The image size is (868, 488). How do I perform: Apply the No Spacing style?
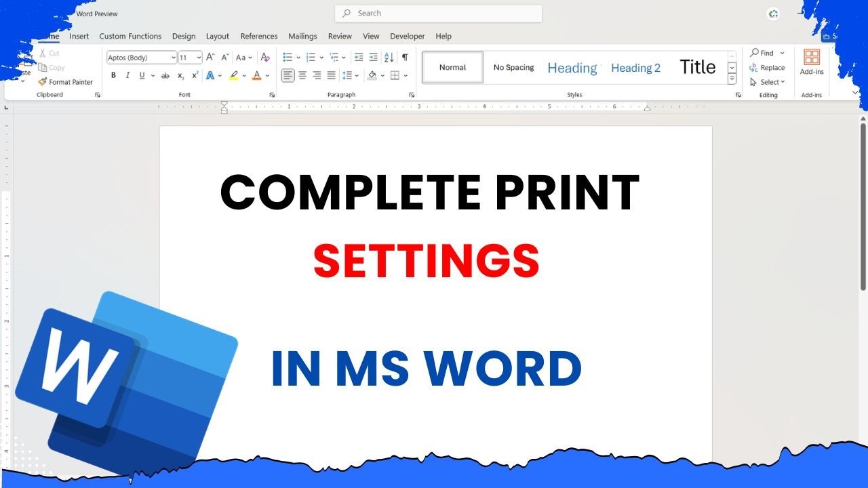click(x=513, y=67)
